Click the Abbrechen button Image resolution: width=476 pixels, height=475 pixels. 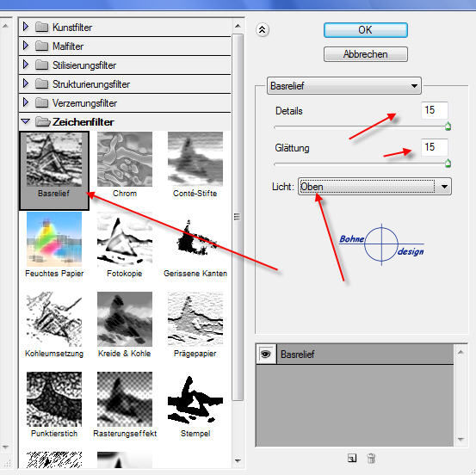click(x=366, y=54)
